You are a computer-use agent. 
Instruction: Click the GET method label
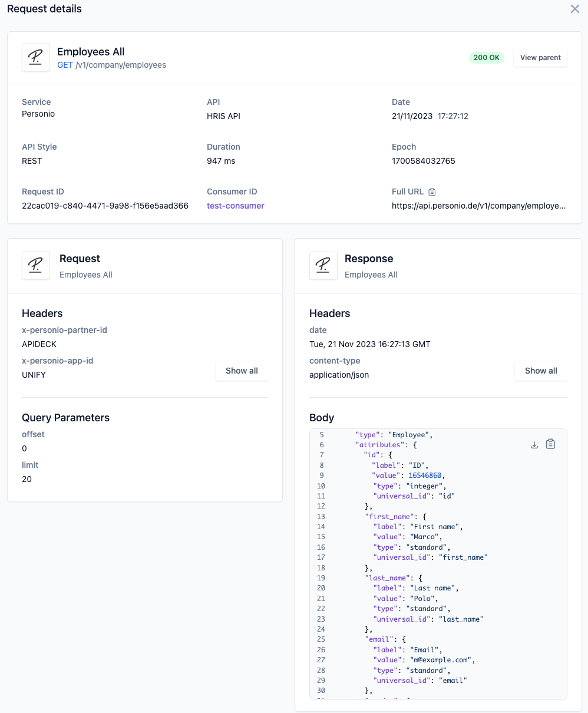click(x=65, y=65)
